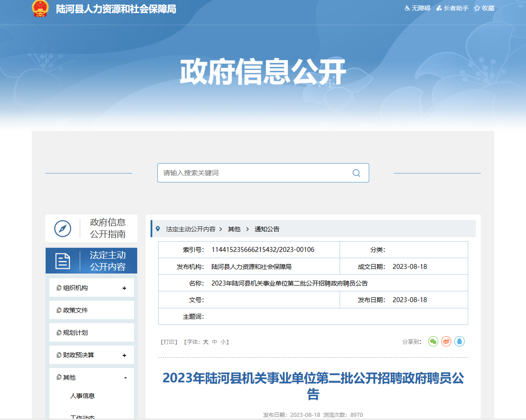Share the article to Weibo
The image size is (526, 420).
(x=446, y=342)
